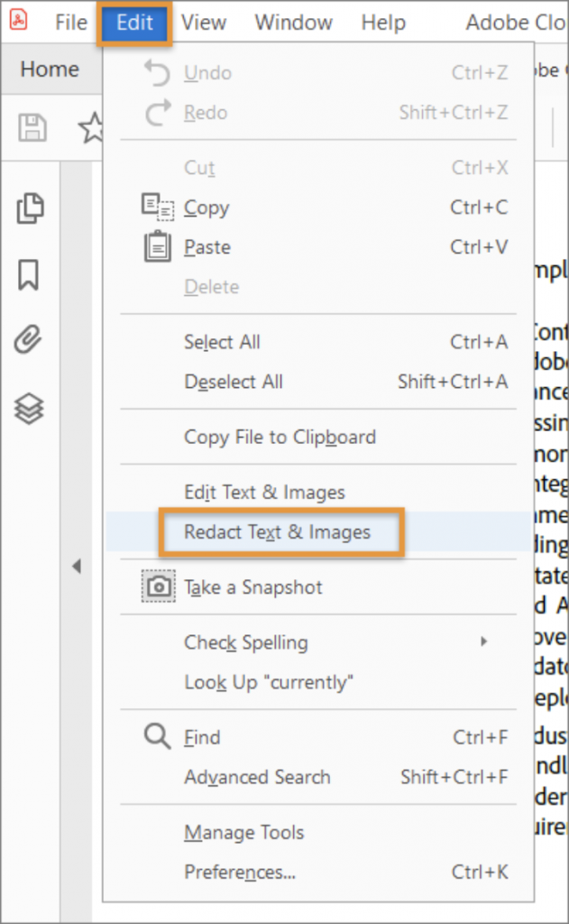Click the Adobe Acrobat logo icon
This screenshot has height=924, width=569.
(17, 18)
